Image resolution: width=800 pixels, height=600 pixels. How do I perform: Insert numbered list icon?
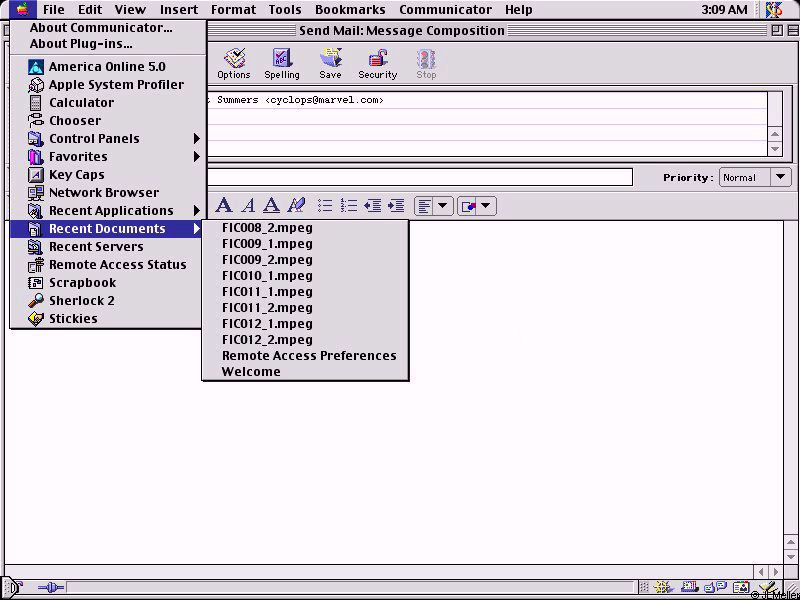[349, 206]
